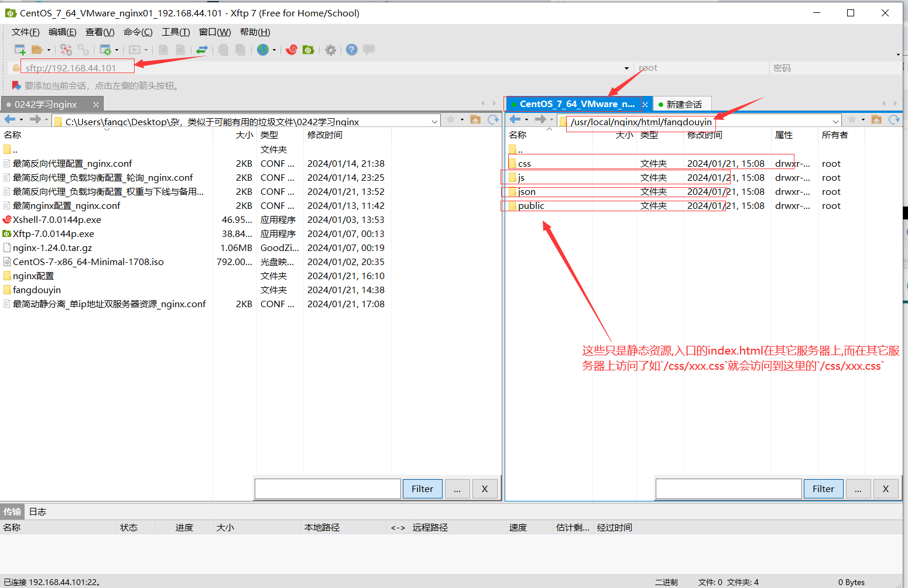This screenshot has height=588, width=908.
Task: Close the 0242学习nginx local tab
Action: click(96, 104)
